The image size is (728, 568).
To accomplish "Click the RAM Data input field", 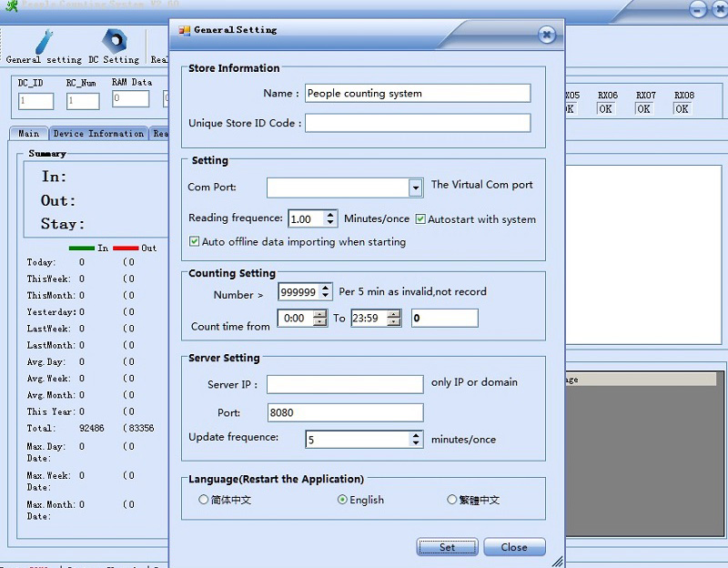I will tap(130, 98).
